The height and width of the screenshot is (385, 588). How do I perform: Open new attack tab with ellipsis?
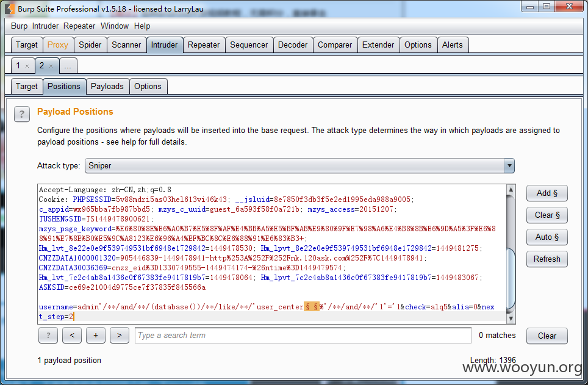click(x=68, y=66)
